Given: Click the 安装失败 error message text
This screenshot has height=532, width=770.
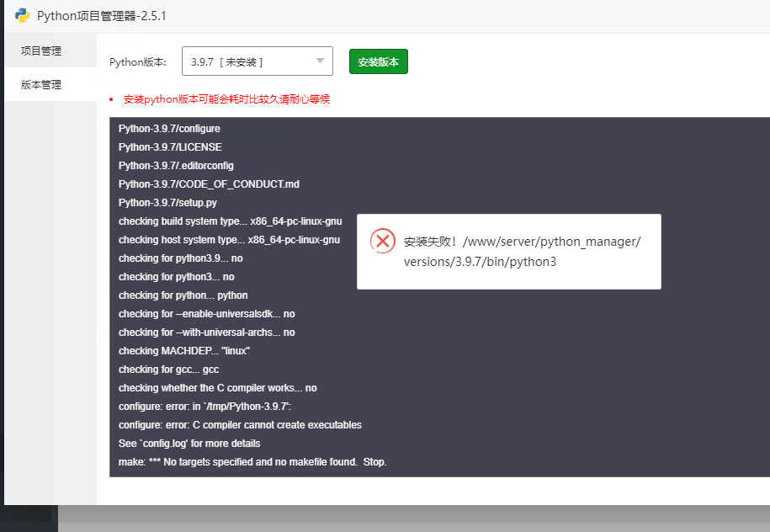Looking at the screenshot, I should tap(522, 252).
